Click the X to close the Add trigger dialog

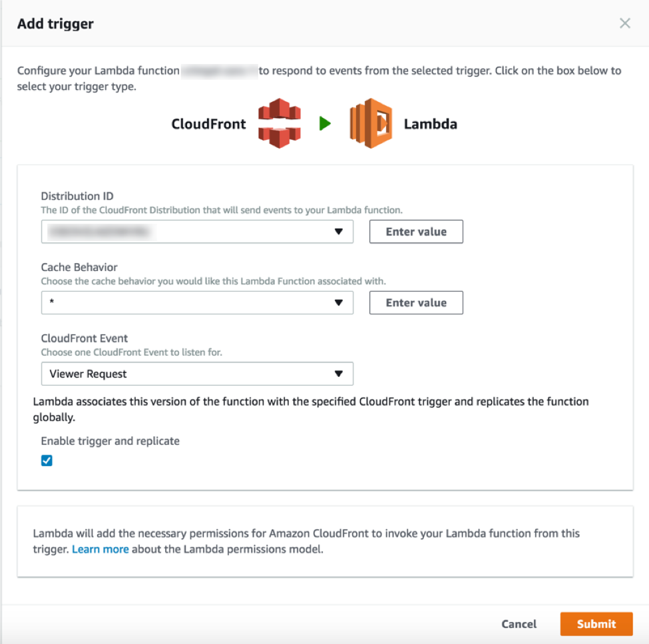[x=625, y=23]
